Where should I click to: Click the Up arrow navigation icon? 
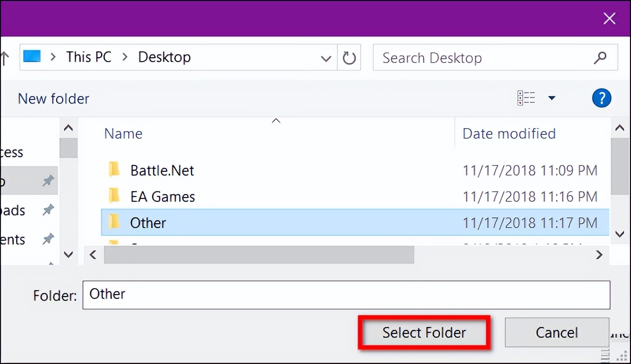5,58
